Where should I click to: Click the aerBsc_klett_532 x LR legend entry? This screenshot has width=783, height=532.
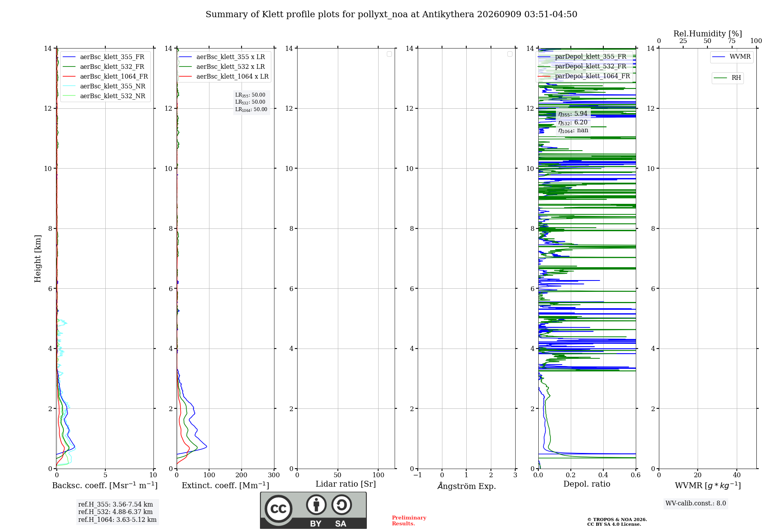point(222,66)
